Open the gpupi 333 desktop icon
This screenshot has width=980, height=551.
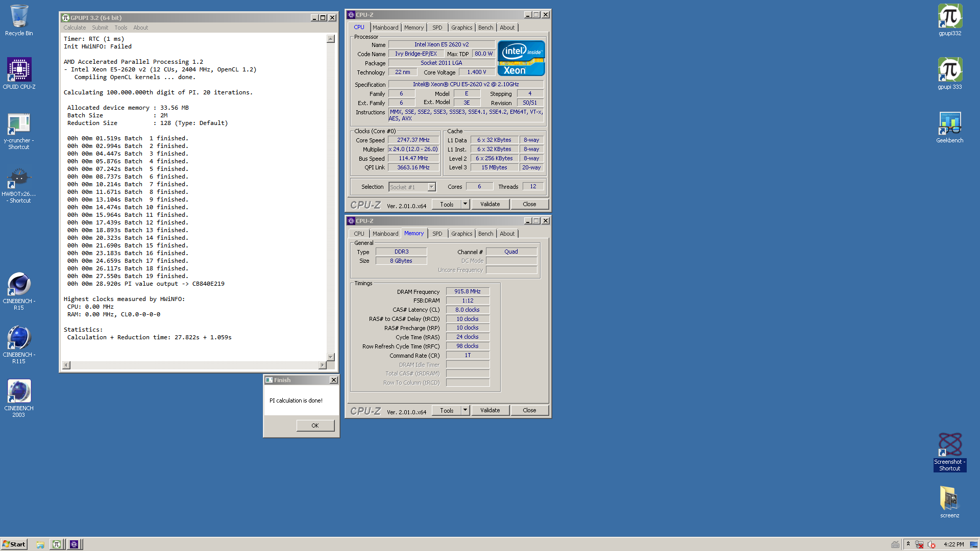coord(949,73)
